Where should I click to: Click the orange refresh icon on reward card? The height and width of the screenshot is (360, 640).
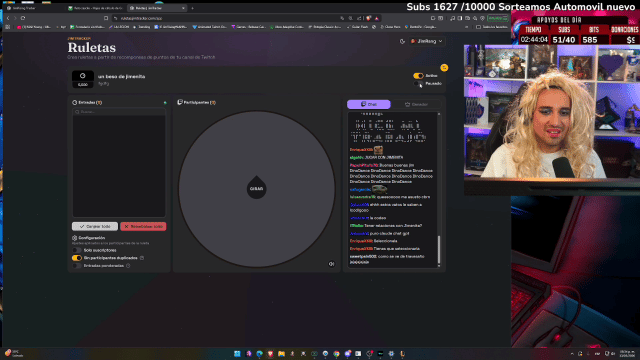coord(444,68)
